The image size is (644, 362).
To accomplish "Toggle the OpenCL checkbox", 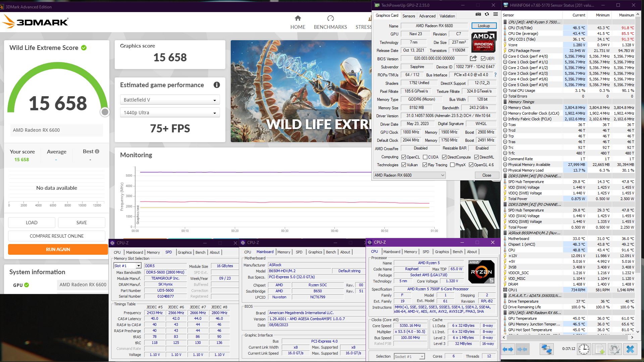I will pos(404,157).
